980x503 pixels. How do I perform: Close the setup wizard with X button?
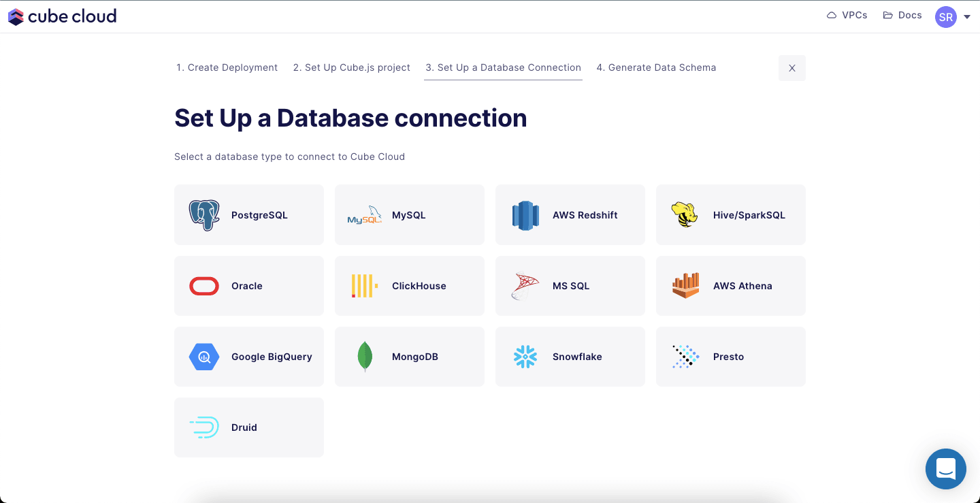[791, 68]
